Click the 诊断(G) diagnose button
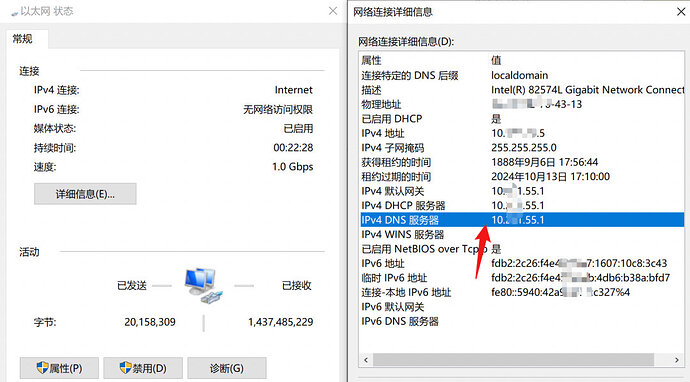Screen dimensions: 690x382 click(227, 368)
